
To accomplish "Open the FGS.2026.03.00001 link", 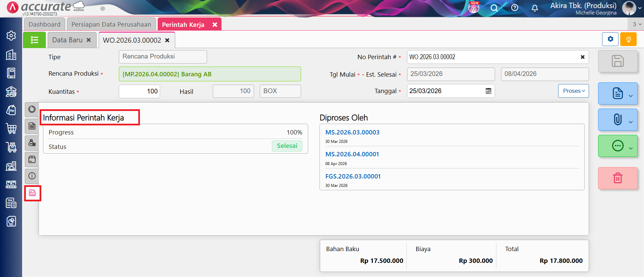I will (x=353, y=176).
